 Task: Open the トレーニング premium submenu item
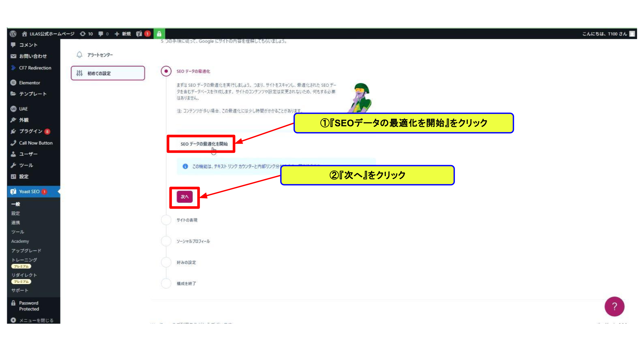coord(24,263)
